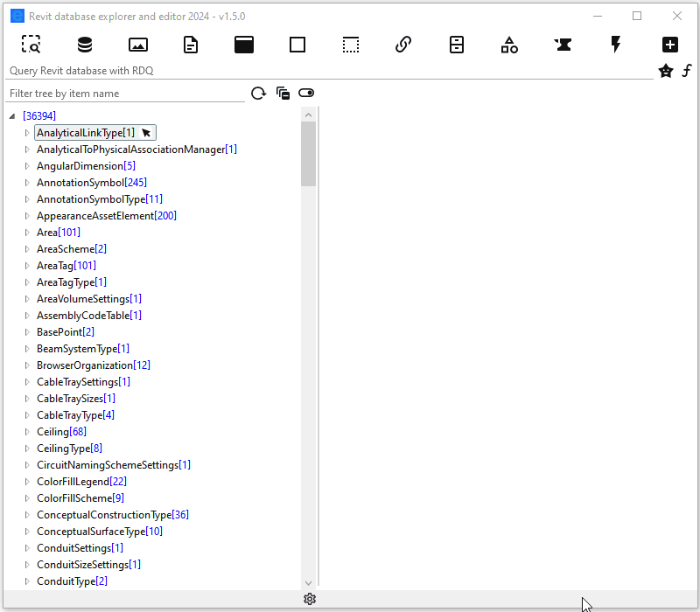Select CableTraySizes[1] tree row
This screenshot has height=612, width=700.
tap(76, 399)
